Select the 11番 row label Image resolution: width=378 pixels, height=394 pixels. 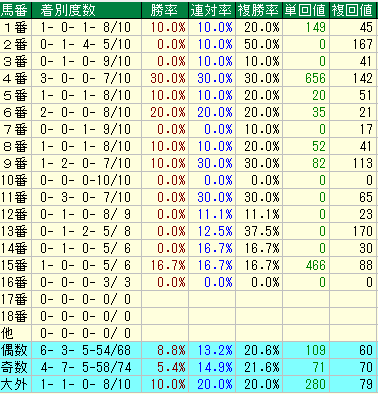14,197
